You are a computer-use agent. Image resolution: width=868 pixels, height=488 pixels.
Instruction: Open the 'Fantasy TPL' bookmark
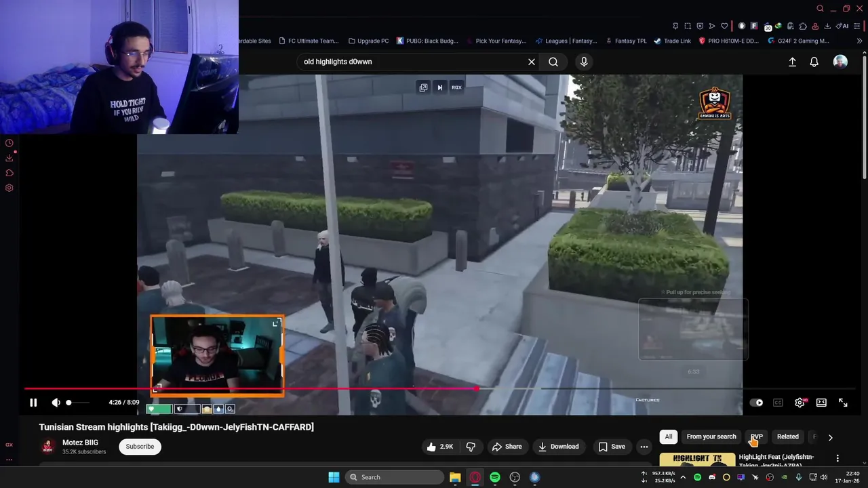(x=626, y=41)
